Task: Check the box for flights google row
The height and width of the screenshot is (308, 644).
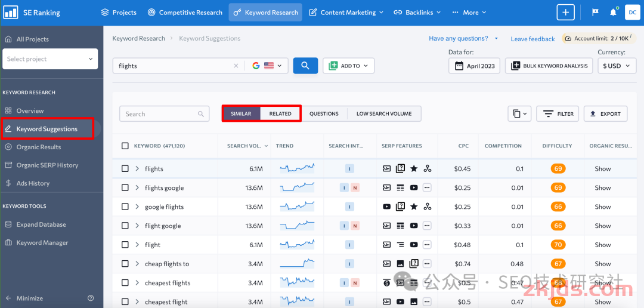Action: pos(125,187)
